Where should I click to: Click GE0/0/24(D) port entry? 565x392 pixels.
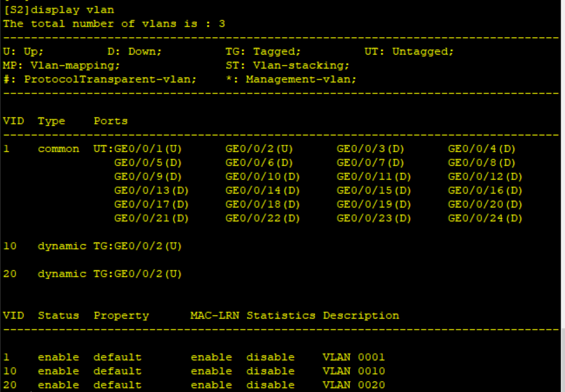coord(485,218)
